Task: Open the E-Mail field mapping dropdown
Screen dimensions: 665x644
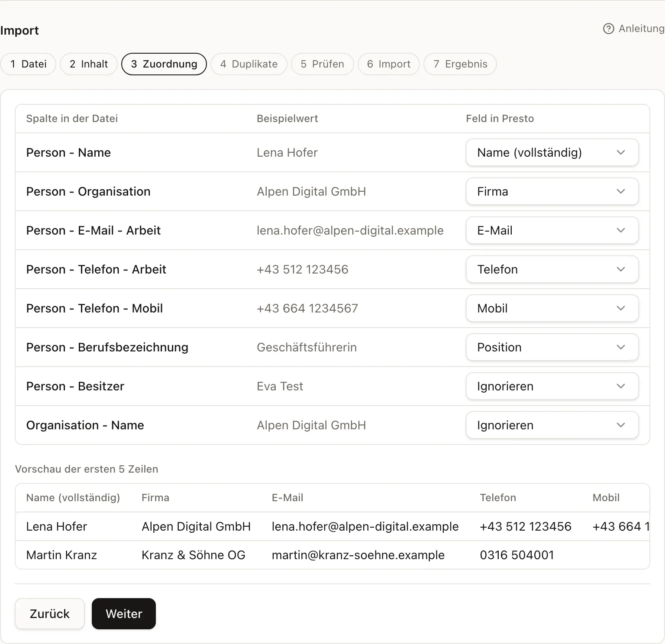Action: [552, 230]
